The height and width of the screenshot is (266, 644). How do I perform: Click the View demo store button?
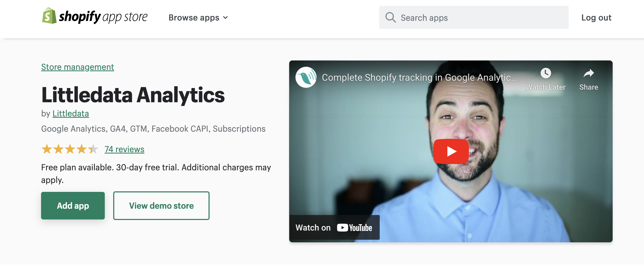161,206
